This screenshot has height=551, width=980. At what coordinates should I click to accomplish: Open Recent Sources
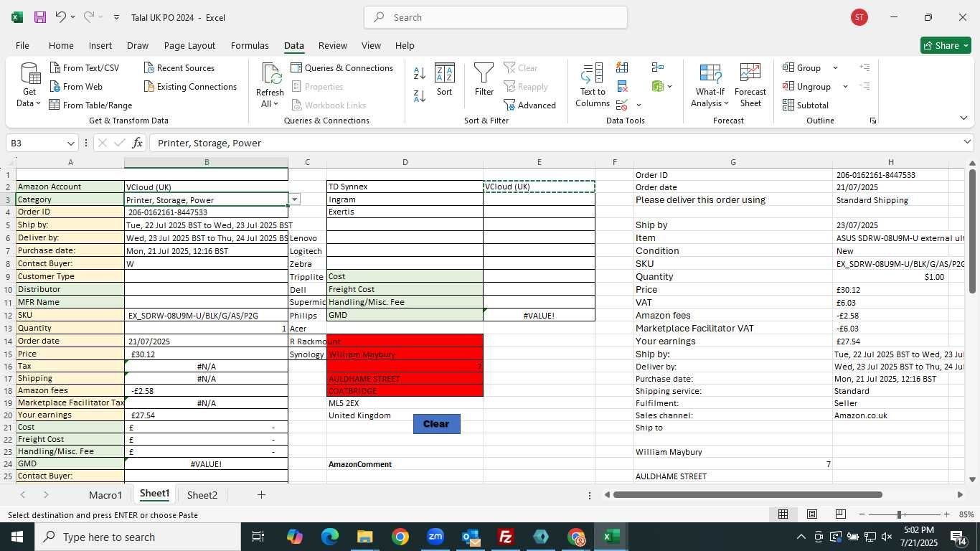[x=179, y=67]
